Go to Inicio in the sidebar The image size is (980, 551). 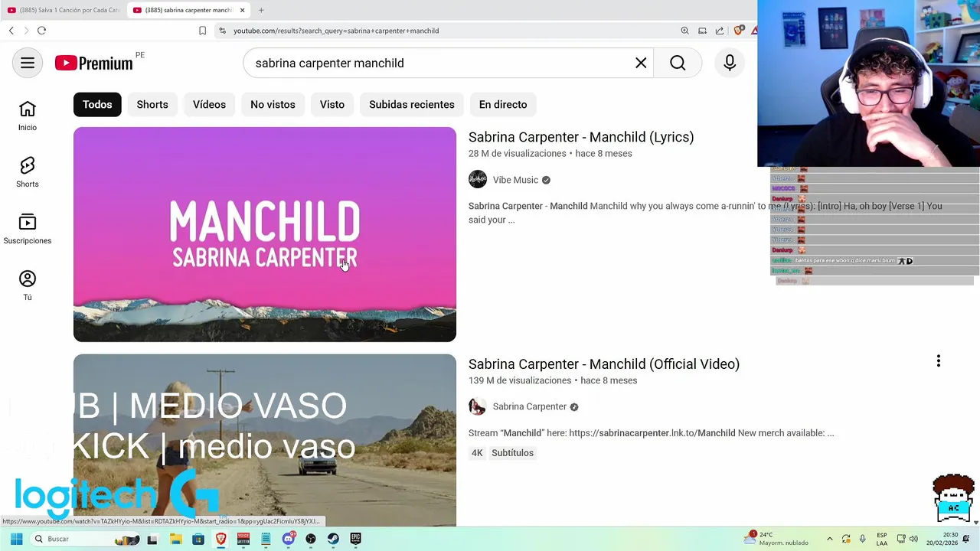coord(28,116)
